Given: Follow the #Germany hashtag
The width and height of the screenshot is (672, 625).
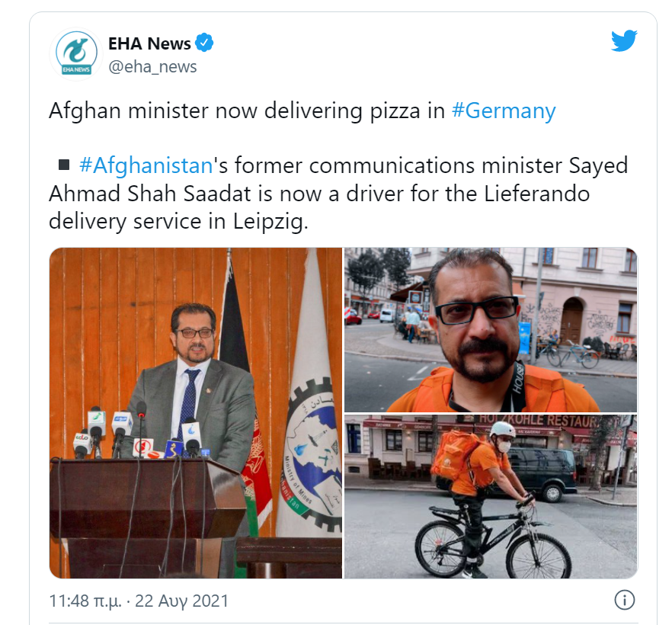Looking at the screenshot, I should click(x=504, y=111).
